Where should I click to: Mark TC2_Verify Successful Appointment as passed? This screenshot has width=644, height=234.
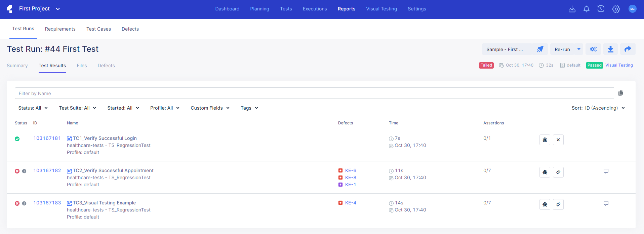[x=558, y=172]
